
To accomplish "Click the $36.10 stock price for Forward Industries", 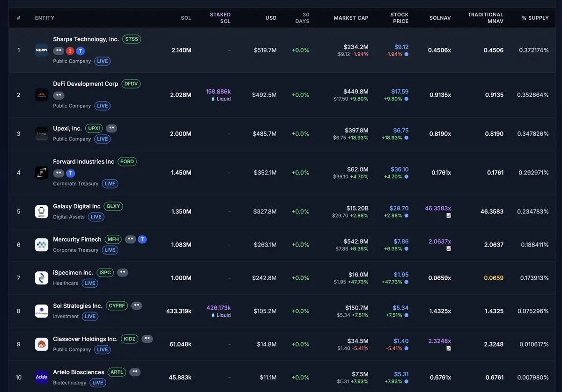I will click(399, 169).
